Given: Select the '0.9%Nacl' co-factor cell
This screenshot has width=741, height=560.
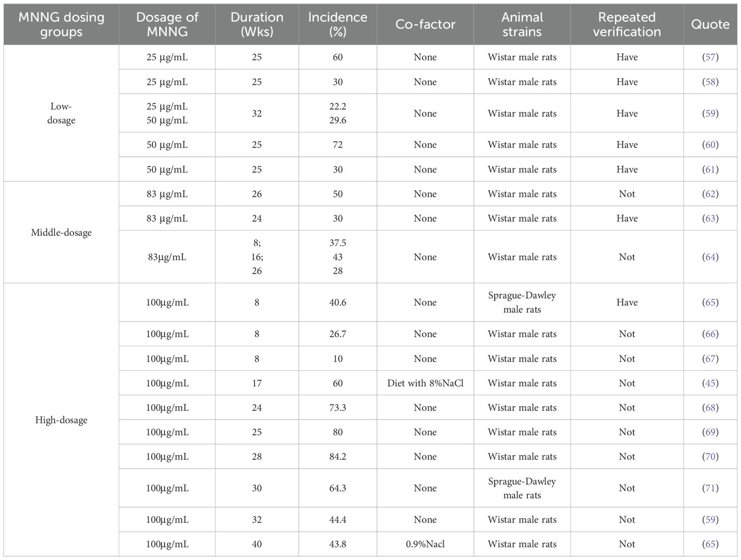Looking at the screenshot, I should pos(425,544).
